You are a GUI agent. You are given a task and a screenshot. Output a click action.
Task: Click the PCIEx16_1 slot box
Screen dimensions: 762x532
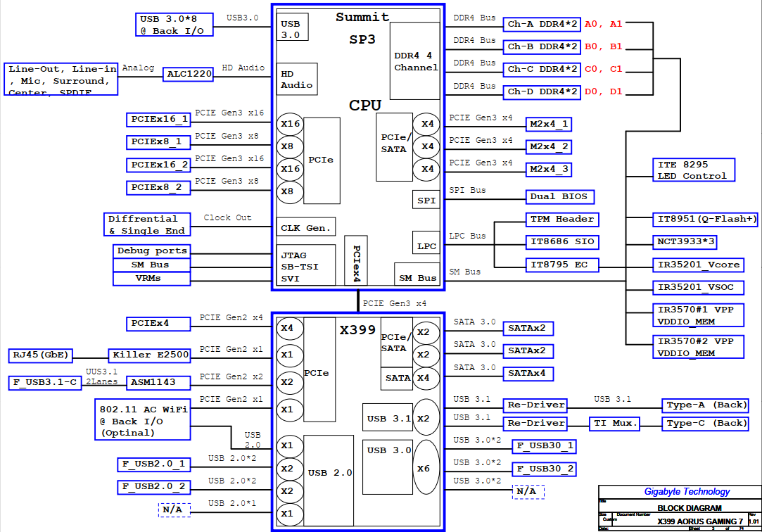coord(158,120)
